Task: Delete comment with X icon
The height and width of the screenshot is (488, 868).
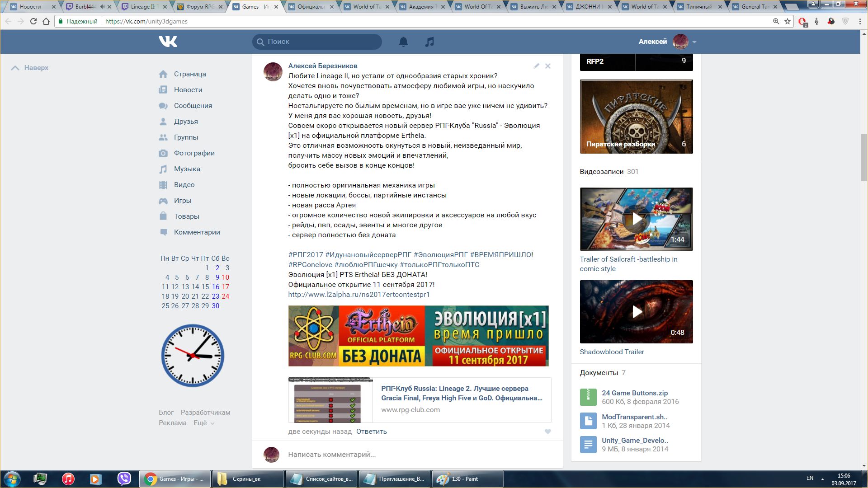Action: click(548, 66)
